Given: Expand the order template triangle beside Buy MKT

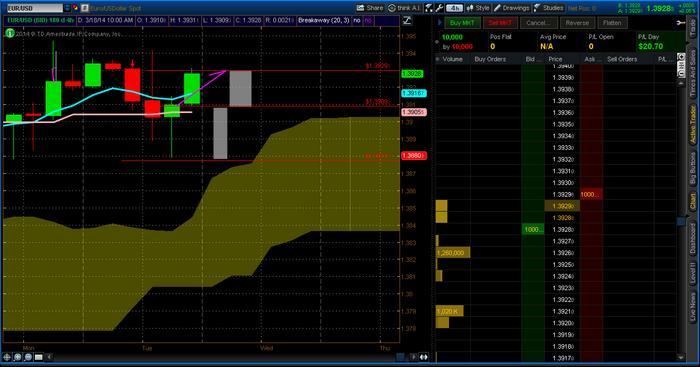Looking at the screenshot, I should (x=440, y=22).
